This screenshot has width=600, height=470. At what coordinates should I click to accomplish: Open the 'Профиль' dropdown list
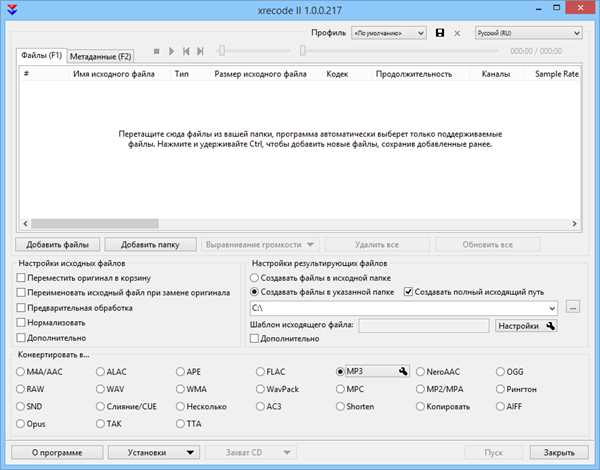pos(388,33)
